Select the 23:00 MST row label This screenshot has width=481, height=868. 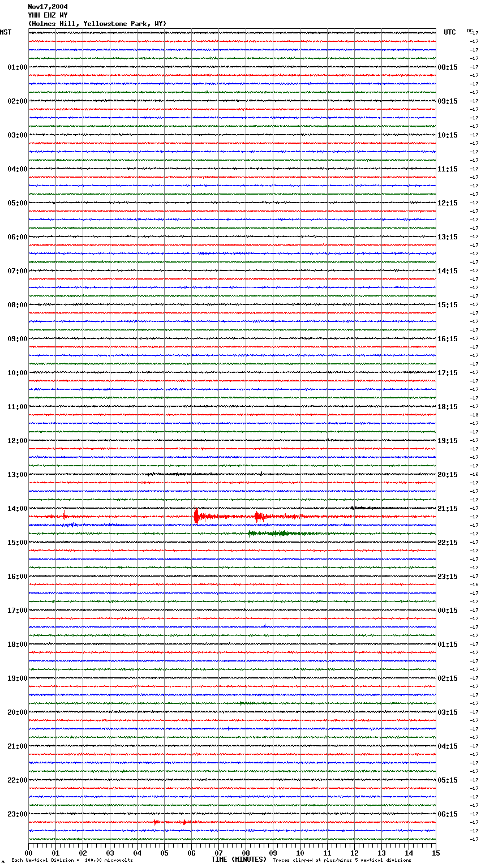tap(17, 814)
